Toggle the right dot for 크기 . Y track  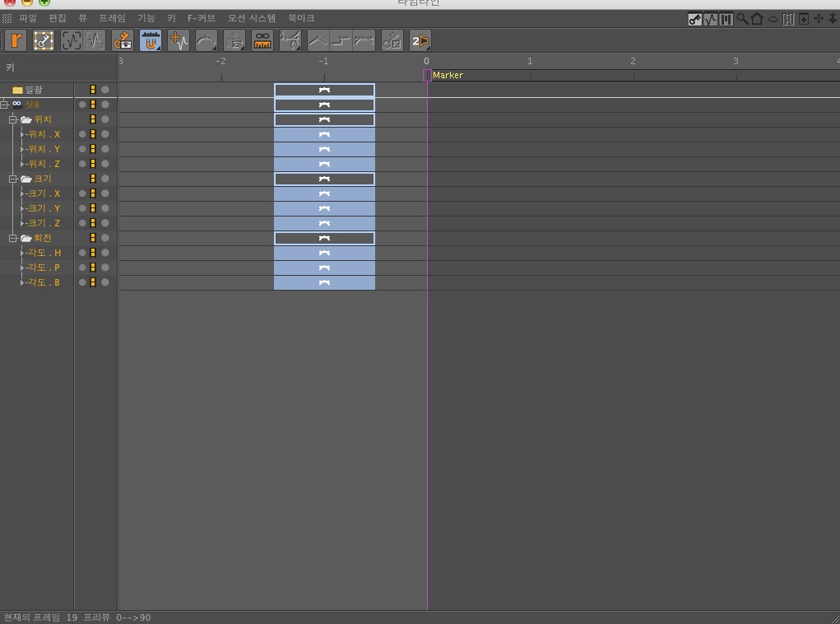point(105,208)
